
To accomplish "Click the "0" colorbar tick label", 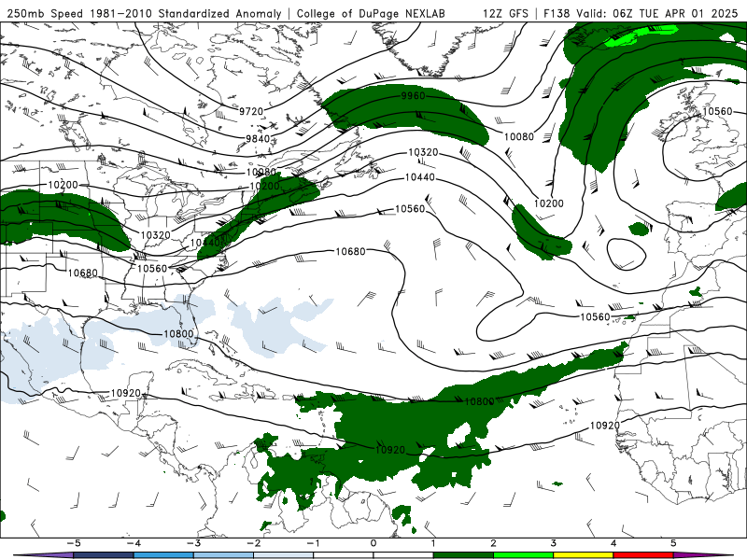I will (x=373, y=543).
